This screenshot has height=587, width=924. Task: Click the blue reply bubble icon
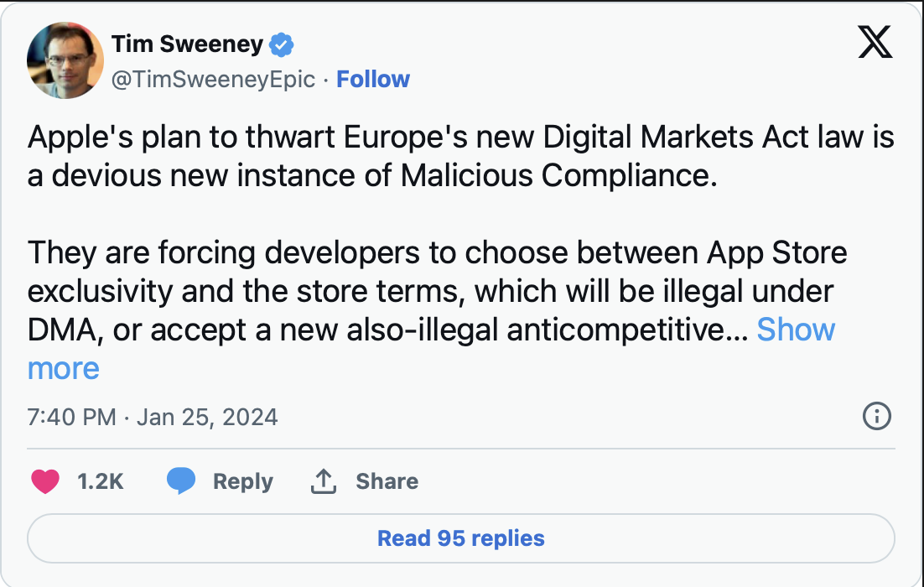pyautogui.click(x=181, y=481)
